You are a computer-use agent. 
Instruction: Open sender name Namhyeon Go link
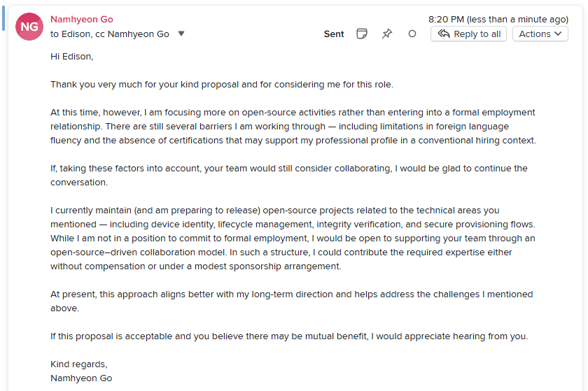pyautogui.click(x=82, y=20)
